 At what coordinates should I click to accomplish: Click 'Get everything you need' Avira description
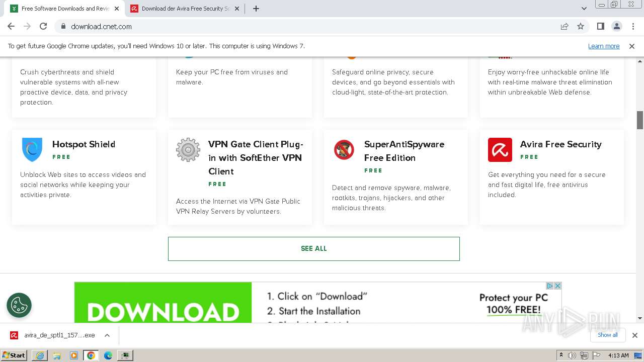[x=546, y=185]
